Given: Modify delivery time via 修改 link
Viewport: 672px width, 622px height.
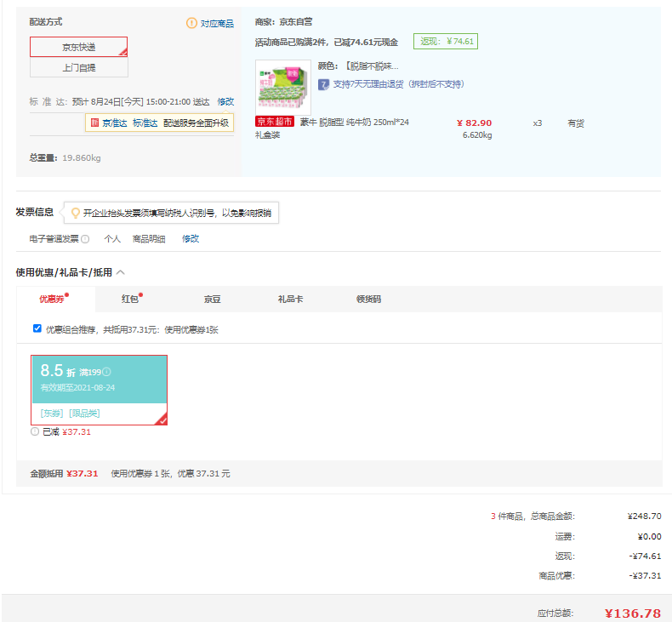Looking at the screenshot, I should (225, 101).
